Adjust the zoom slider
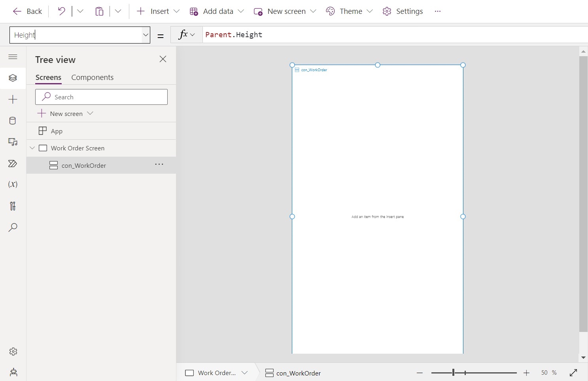Image resolution: width=588 pixels, height=381 pixels. (453, 372)
